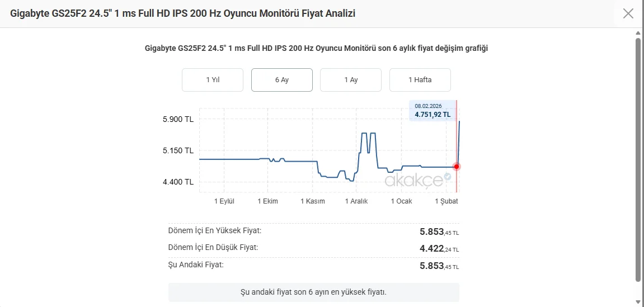Click the 1 Aralık axis label
The height and width of the screenshot is (307, 644).
point(356,201)
